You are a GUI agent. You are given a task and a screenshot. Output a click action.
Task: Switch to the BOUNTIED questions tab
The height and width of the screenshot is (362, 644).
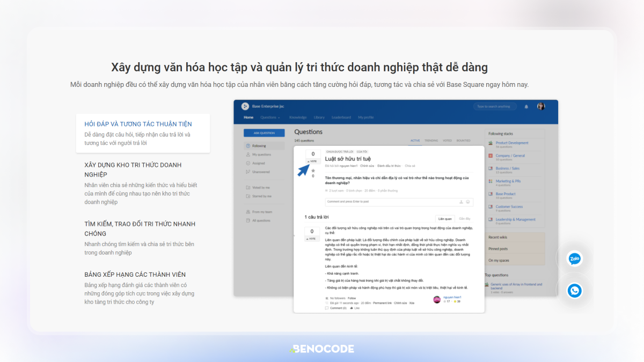pos(463,141)
